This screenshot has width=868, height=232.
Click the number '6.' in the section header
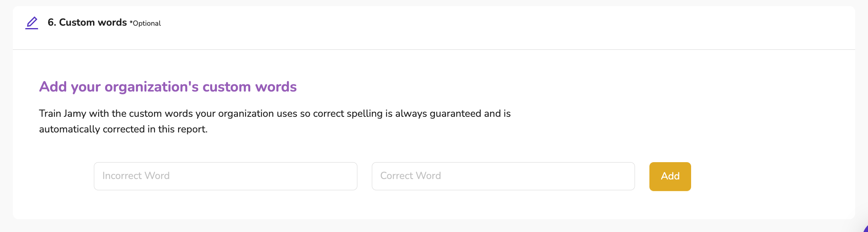click(x=52, y=22)
